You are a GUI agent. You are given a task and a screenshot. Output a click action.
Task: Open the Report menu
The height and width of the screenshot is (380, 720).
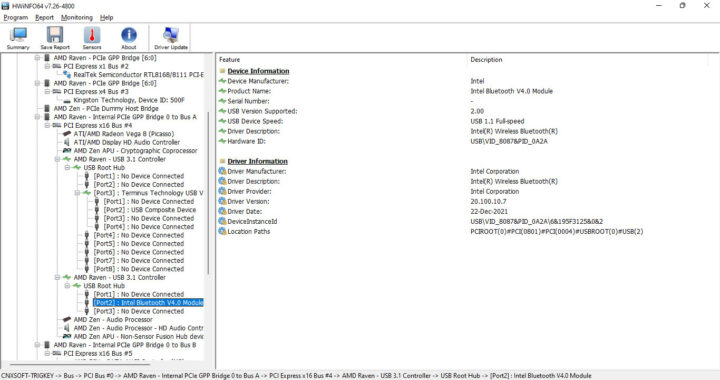click(x=45, y=17)
